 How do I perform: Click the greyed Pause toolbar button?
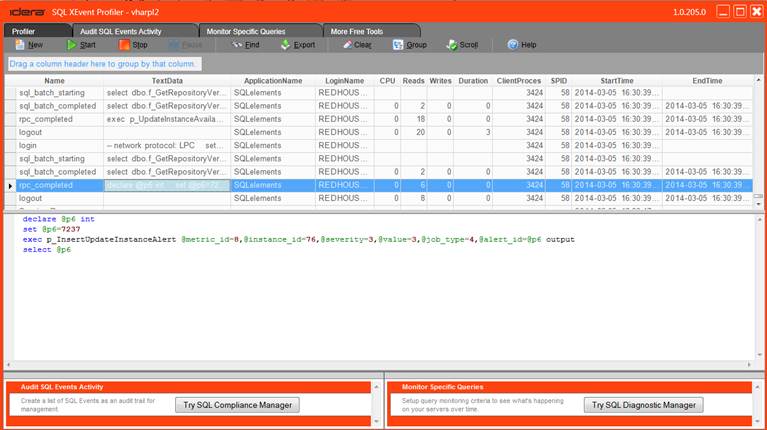coord(185,45)
